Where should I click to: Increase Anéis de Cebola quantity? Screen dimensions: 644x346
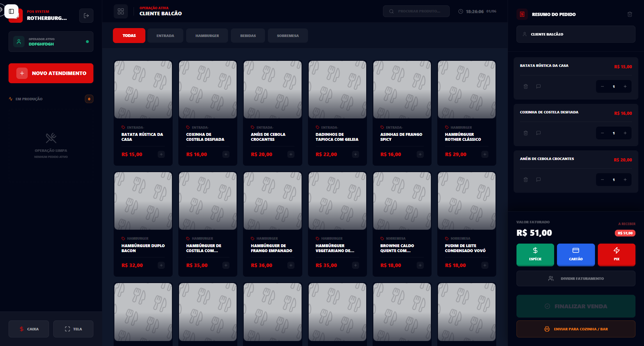click(625, 180)
